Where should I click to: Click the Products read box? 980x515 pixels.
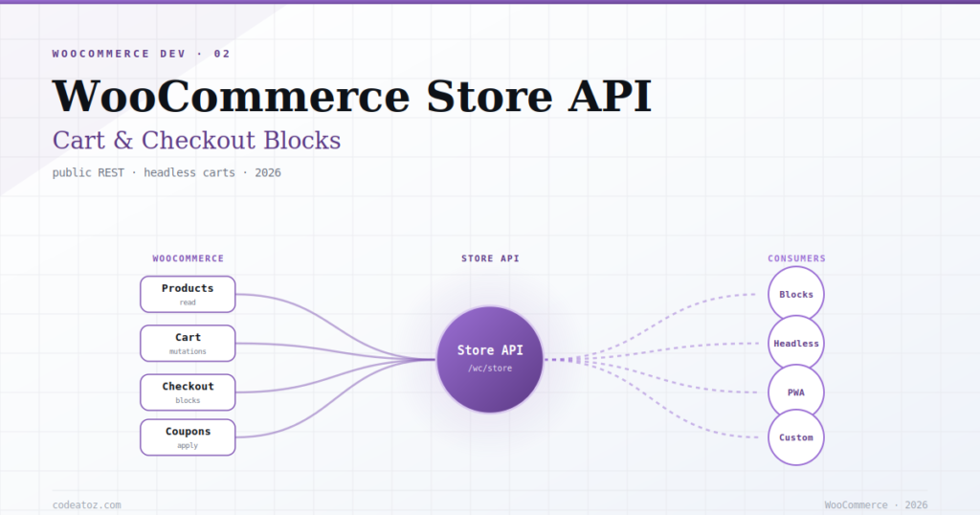188,295
